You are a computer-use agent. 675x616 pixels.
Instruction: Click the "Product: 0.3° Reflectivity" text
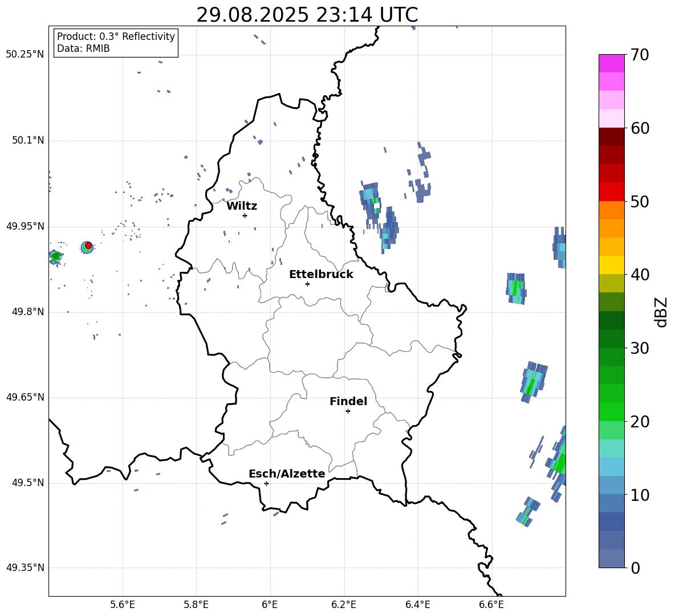tap(116, 36)
